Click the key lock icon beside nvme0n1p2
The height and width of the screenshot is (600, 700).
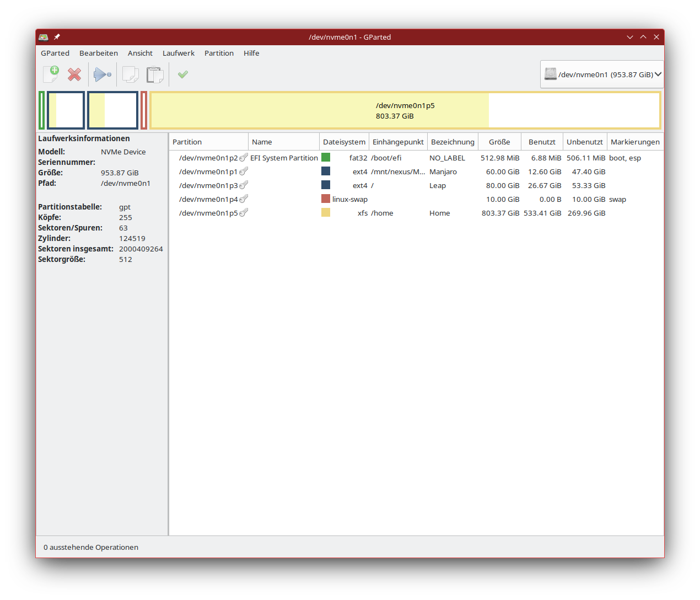(x=244, y=158)
